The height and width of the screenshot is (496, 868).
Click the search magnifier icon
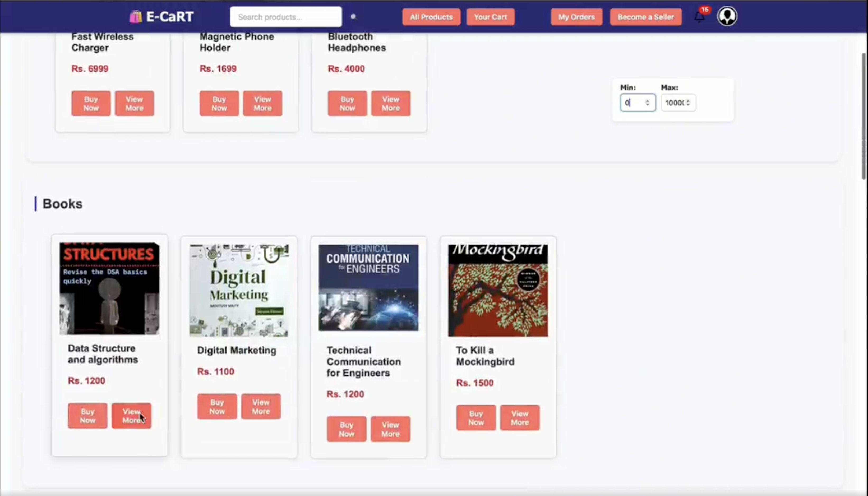[353, 17]
